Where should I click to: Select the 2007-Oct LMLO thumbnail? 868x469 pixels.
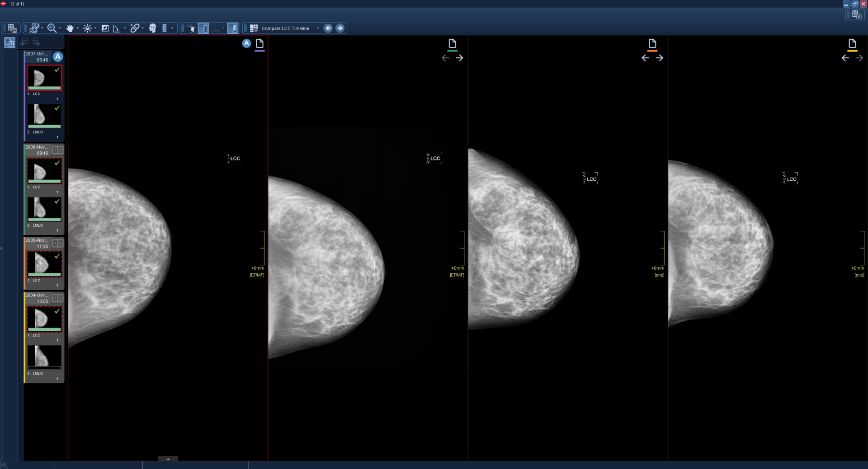44,116
